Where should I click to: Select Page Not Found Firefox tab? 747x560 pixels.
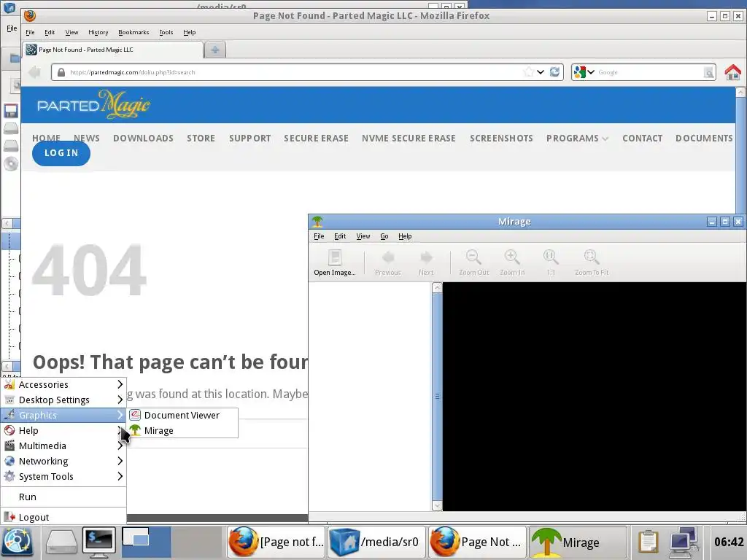click(113, 50)
